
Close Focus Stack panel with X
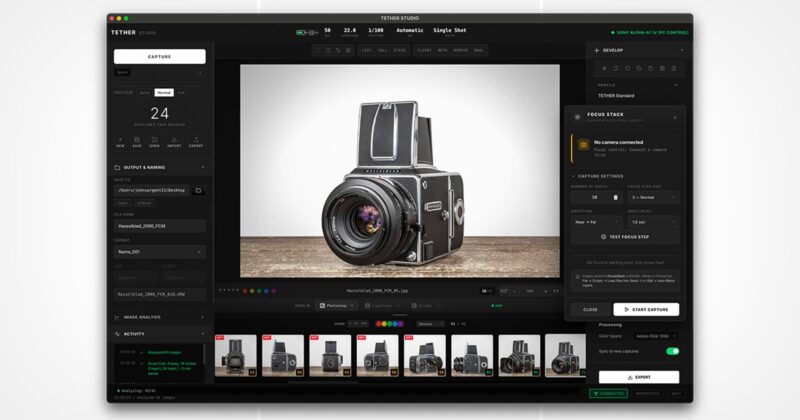pyautogui.click(x=675, y=117)
